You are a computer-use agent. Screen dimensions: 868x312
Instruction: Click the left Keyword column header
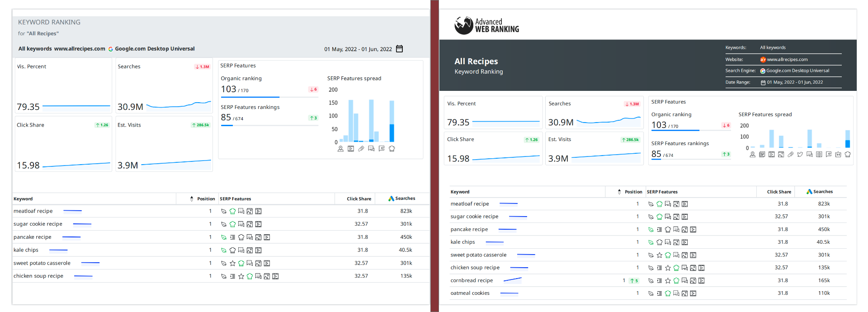tap(23, 199)
